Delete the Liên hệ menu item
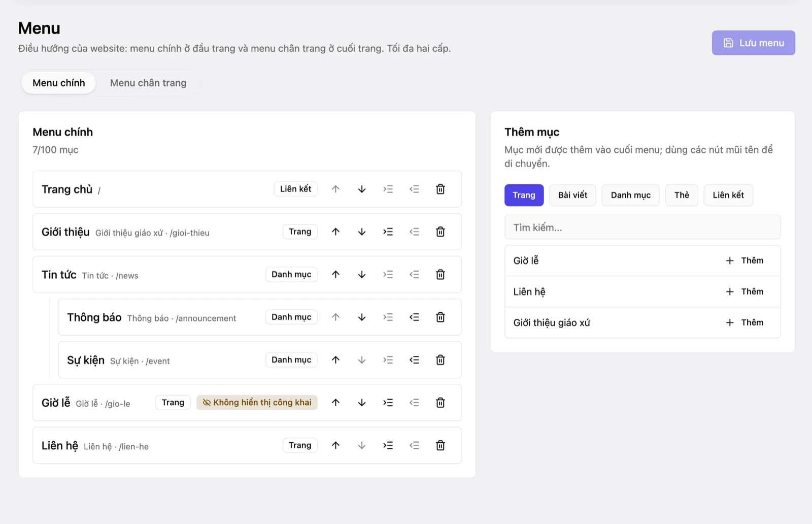The height and width of the screenshot is (524, 812). [x=441, y=445]
